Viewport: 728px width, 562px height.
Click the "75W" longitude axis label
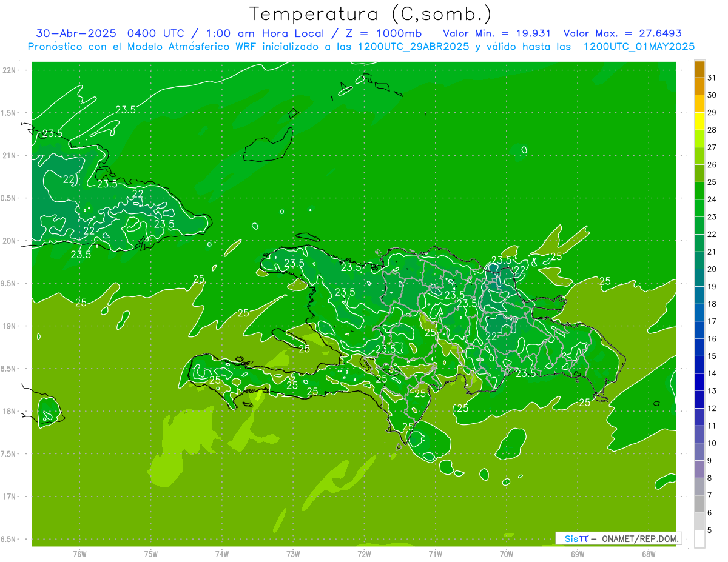pyautogui.click(x=151, y=554)
